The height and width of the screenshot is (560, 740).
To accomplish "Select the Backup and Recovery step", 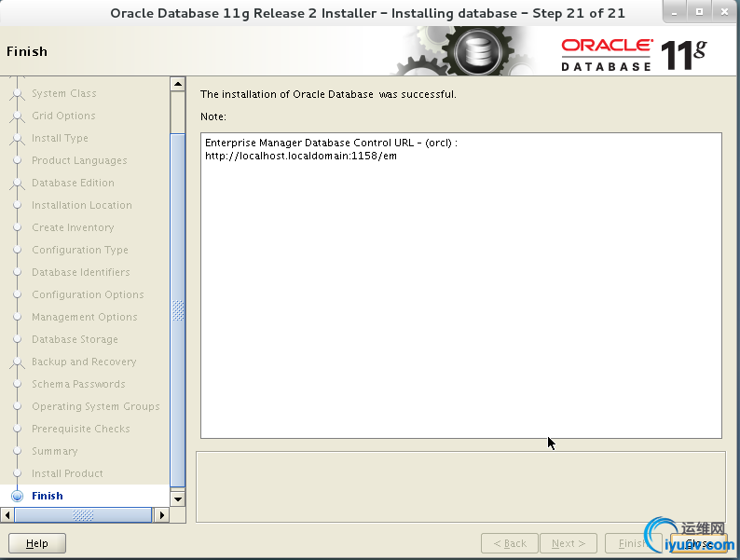I will (x=84, y=362).
